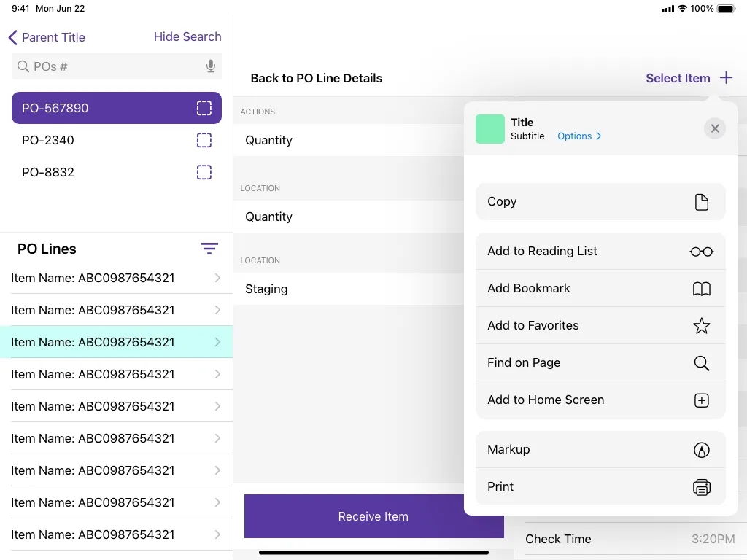Toggle selection box for PO-2340
The height and width of the screenshot is (560, 747).
(204, 140)
